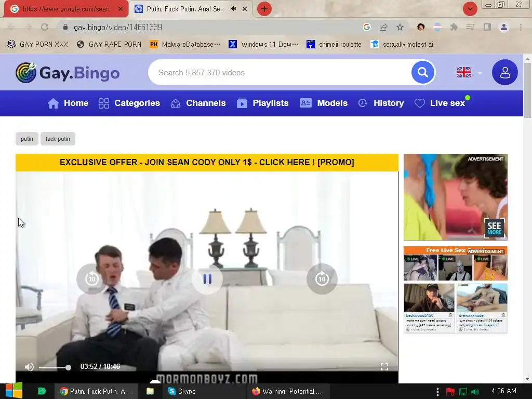View site info via the lock icon
This screenshot has height=399, width=532.
click(65, 27)
